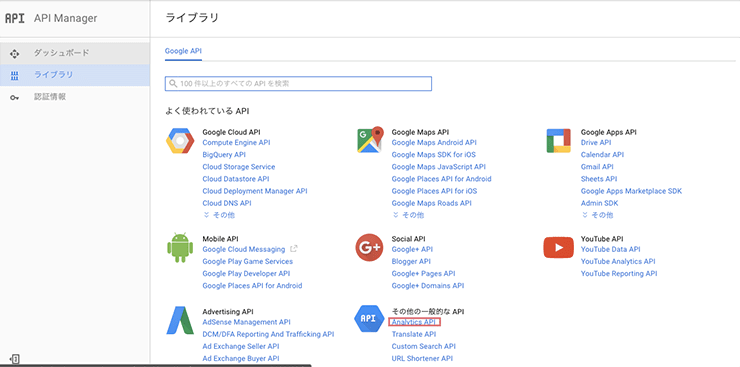Focus the API search field
Viewport: 740px width, 367px height.
pos(298,83)
